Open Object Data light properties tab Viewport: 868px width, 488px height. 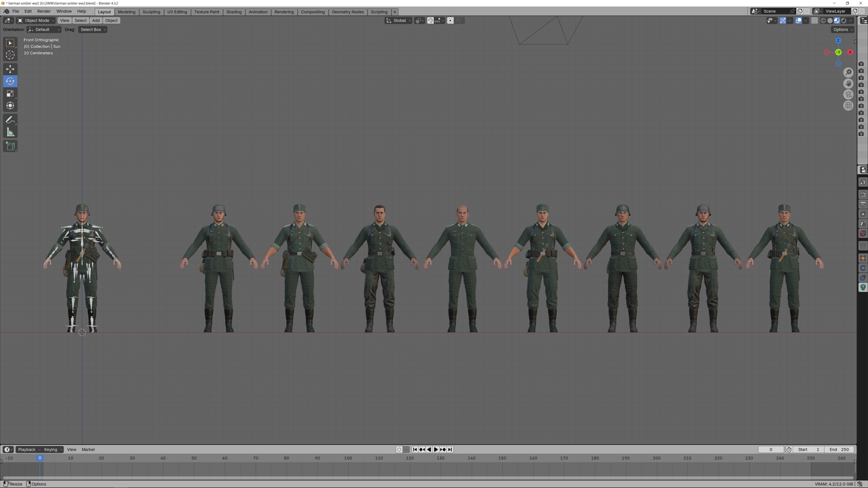[x=863, y=287]
